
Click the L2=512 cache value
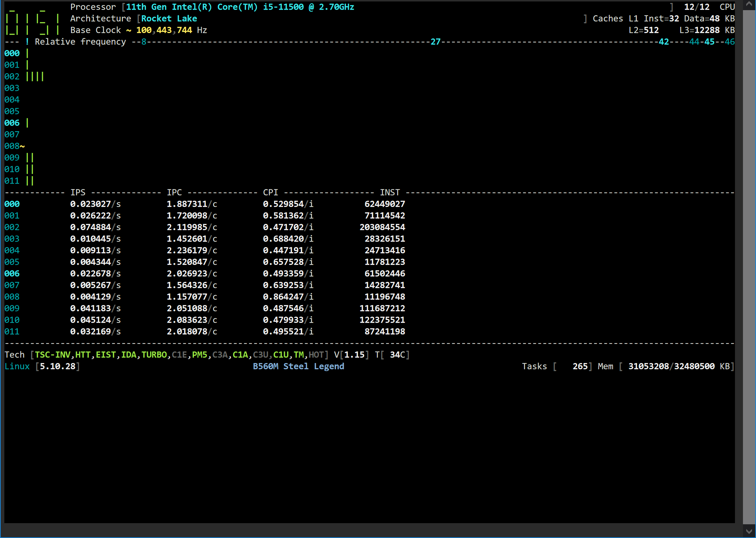click(x=644, y=30)
